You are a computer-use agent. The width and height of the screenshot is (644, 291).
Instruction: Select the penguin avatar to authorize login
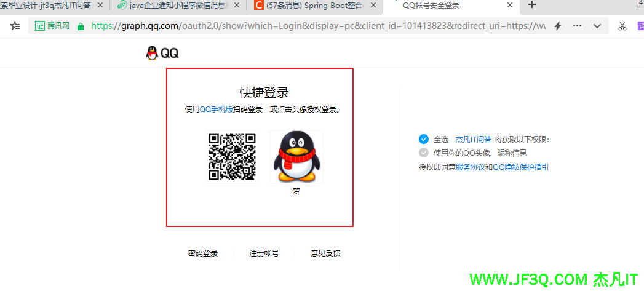(296, 157)
